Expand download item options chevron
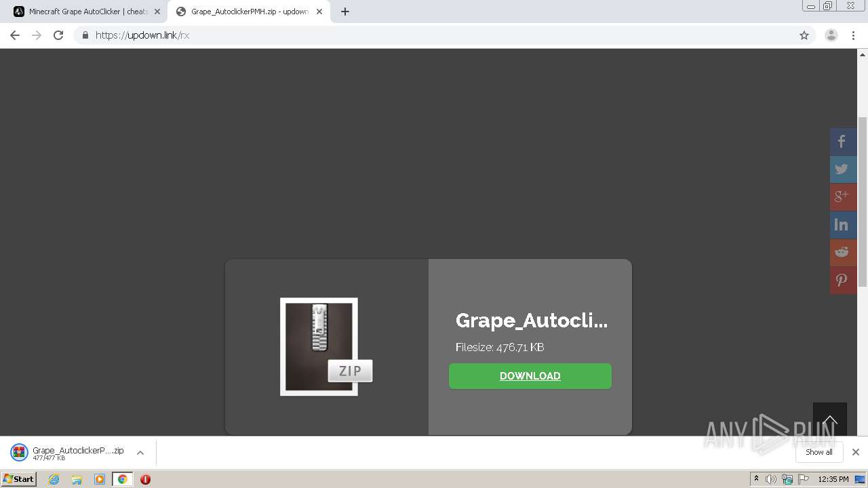The width and height of the screenshot is (868, 488). 140,453
